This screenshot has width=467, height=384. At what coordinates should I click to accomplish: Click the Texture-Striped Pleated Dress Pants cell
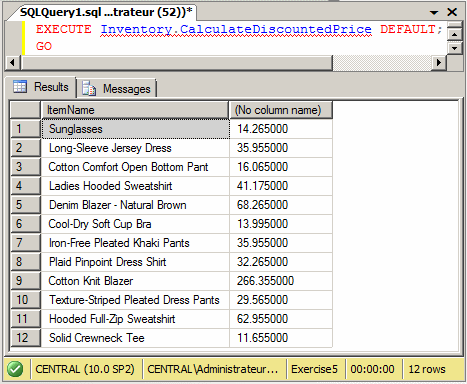[x=135, y=300]
